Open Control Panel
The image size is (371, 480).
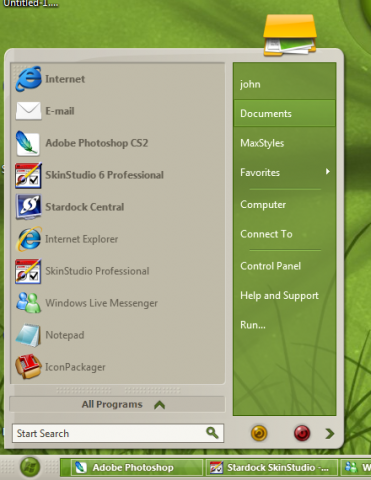[x=284, y=266]
